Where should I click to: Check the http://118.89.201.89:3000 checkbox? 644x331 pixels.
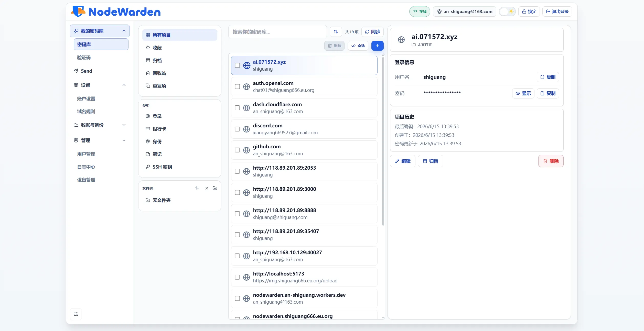pyautogui.click(x=237, y=193)
